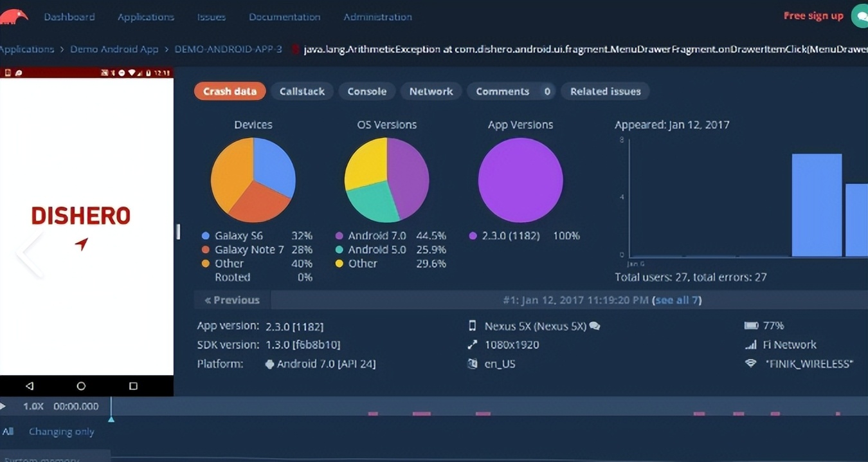Open the Issues menu

pos(212,17)
